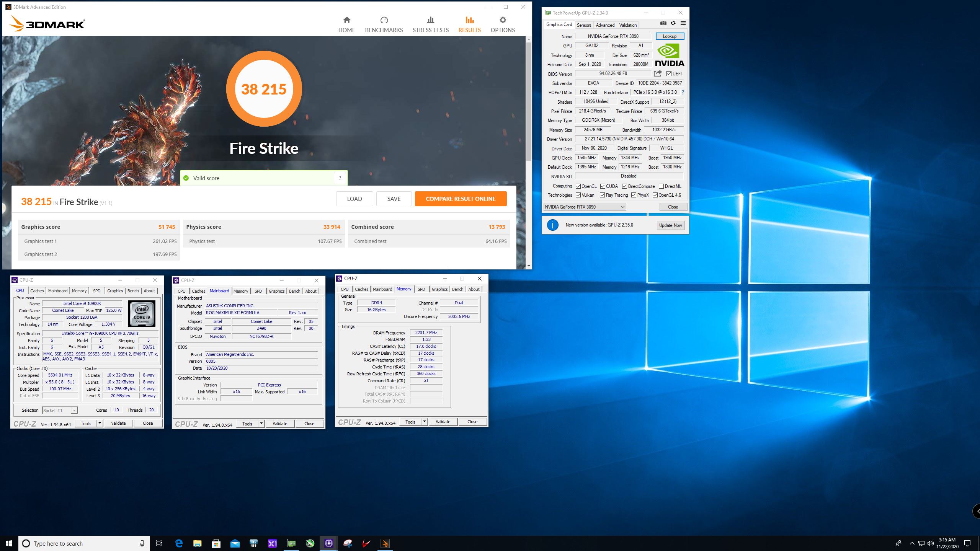This screenshot has width=980, height=551.
Task: Open Task View from the taskbar
Action: point(159,543)
